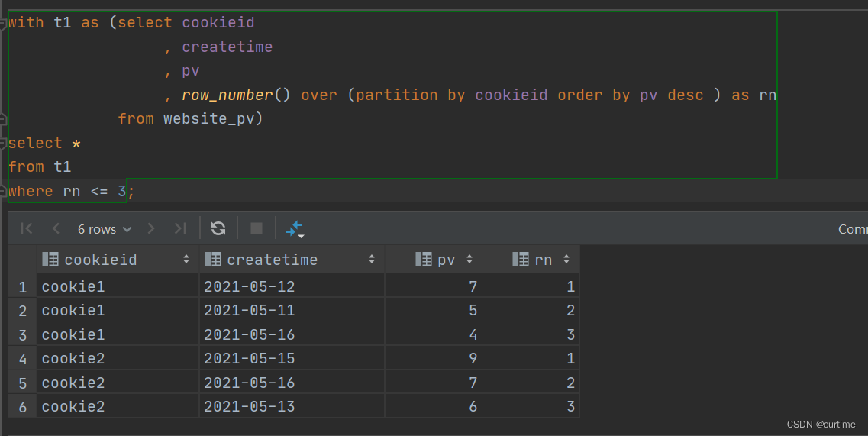
Task: Click pv value 4 cell
Action: tap(434, 334)
